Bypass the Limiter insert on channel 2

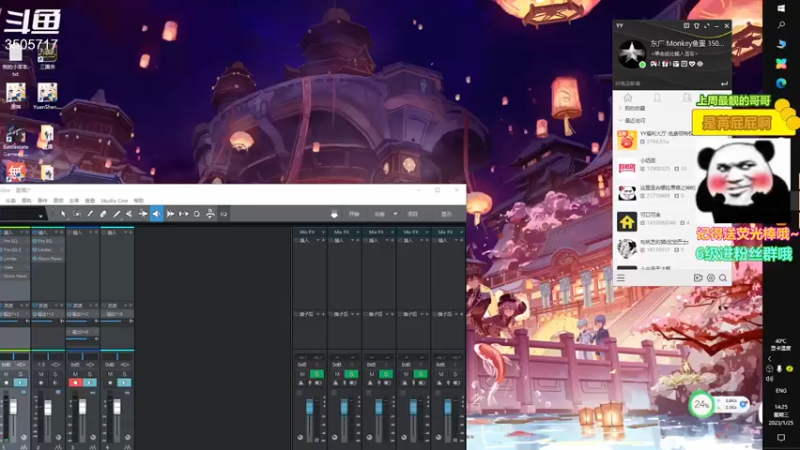tap(35, 250)
